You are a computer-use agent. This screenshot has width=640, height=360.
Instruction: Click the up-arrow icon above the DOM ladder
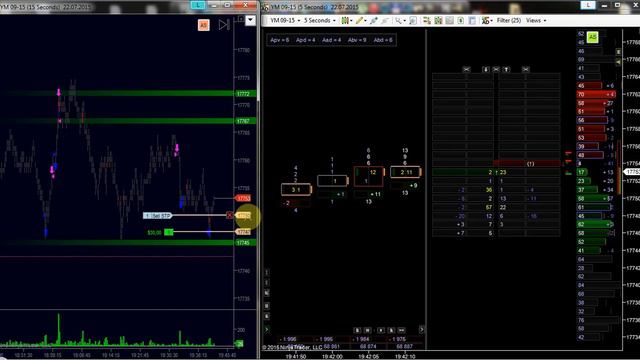tap(507, 70)
